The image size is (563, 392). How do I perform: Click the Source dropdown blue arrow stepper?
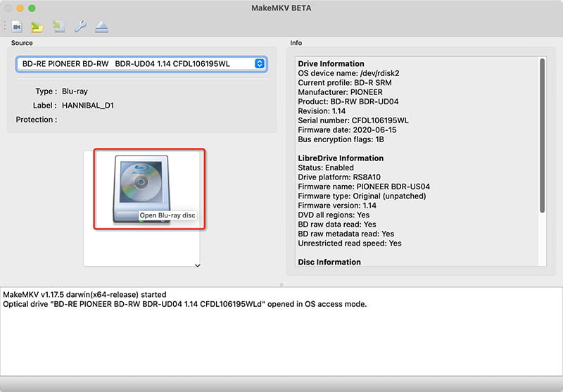[260, 64]
